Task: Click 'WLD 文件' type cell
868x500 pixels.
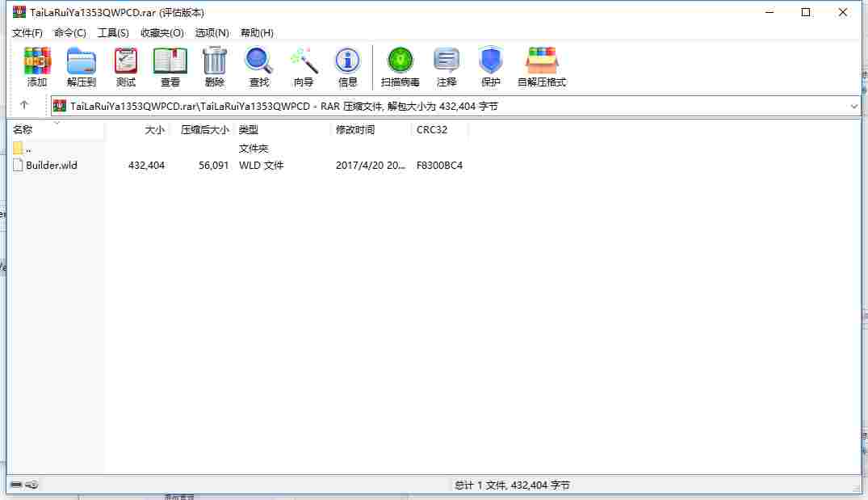Action: (x=262, y=165)
